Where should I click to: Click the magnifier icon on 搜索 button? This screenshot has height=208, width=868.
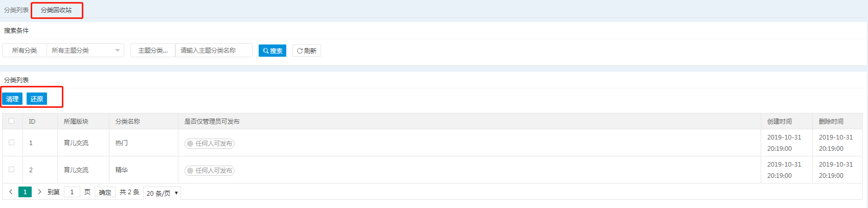266,51
